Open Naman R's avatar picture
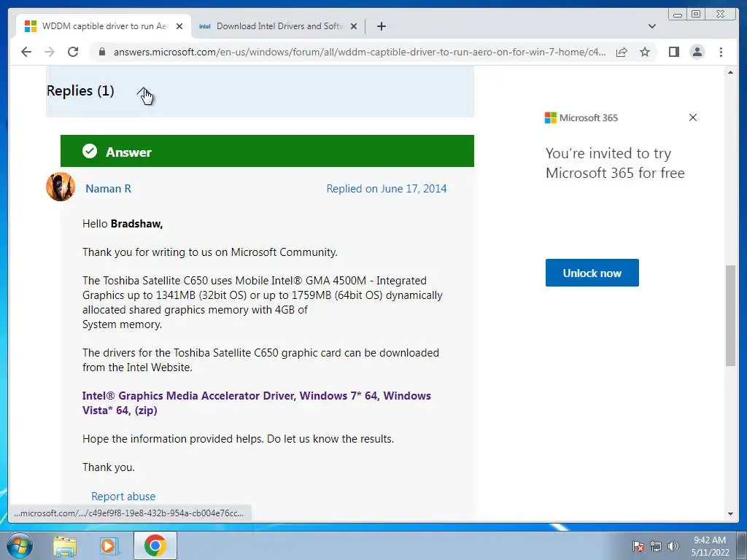The height and width of the screenshot is (560, 747). coord(61,187)
